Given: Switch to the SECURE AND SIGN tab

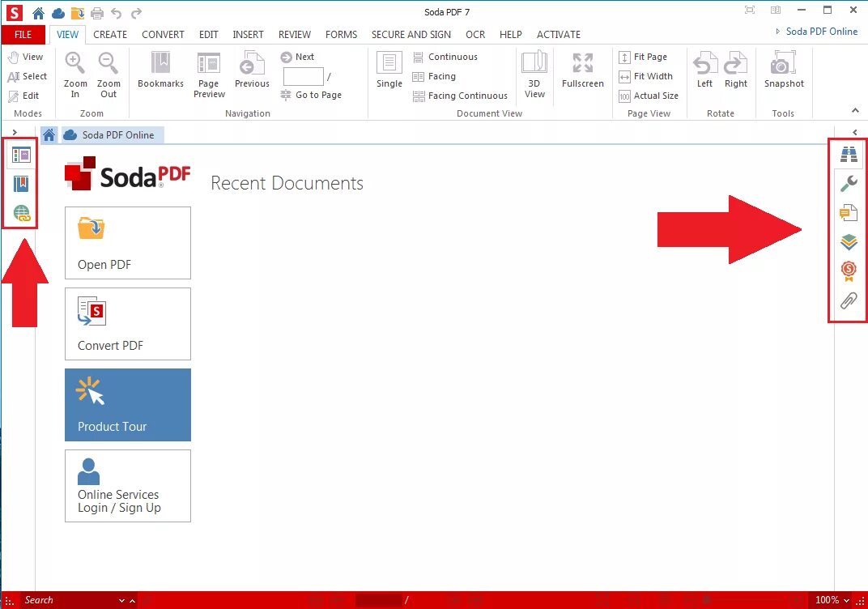Looking at the screenshot, I should pos(411,34).
